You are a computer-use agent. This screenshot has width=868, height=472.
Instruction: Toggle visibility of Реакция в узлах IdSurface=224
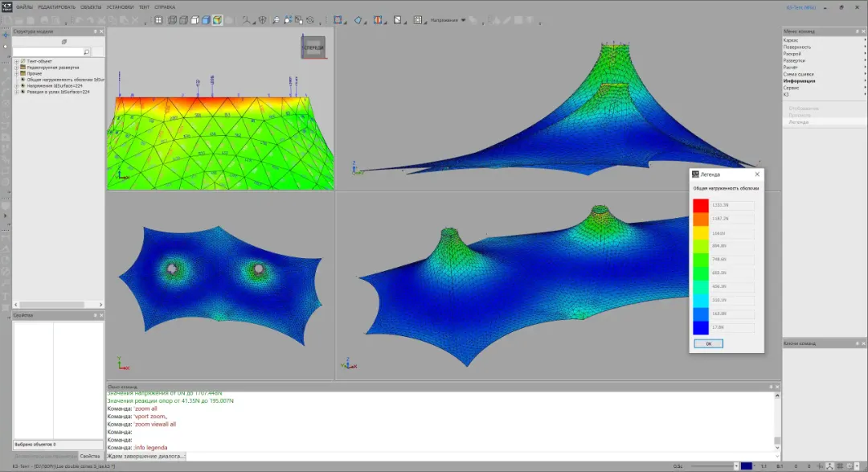[23, 92]
